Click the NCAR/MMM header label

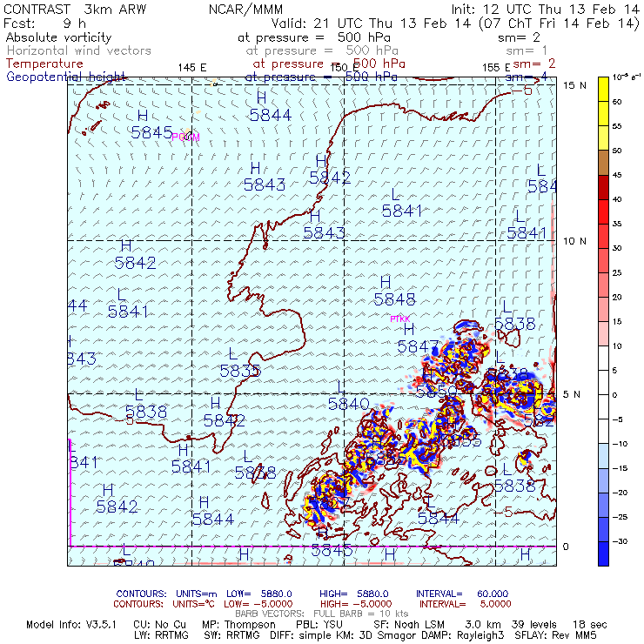(245, 10)
